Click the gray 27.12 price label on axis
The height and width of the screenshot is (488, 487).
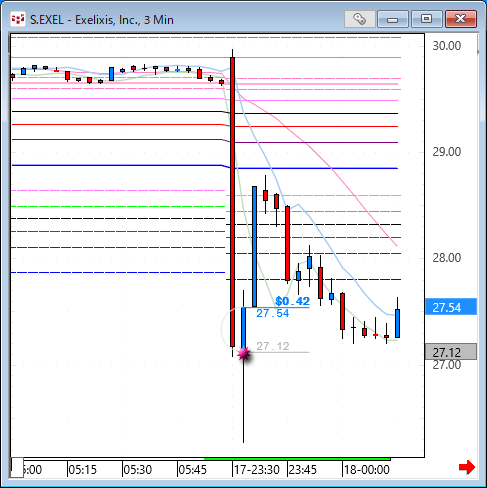pos(451,352)
